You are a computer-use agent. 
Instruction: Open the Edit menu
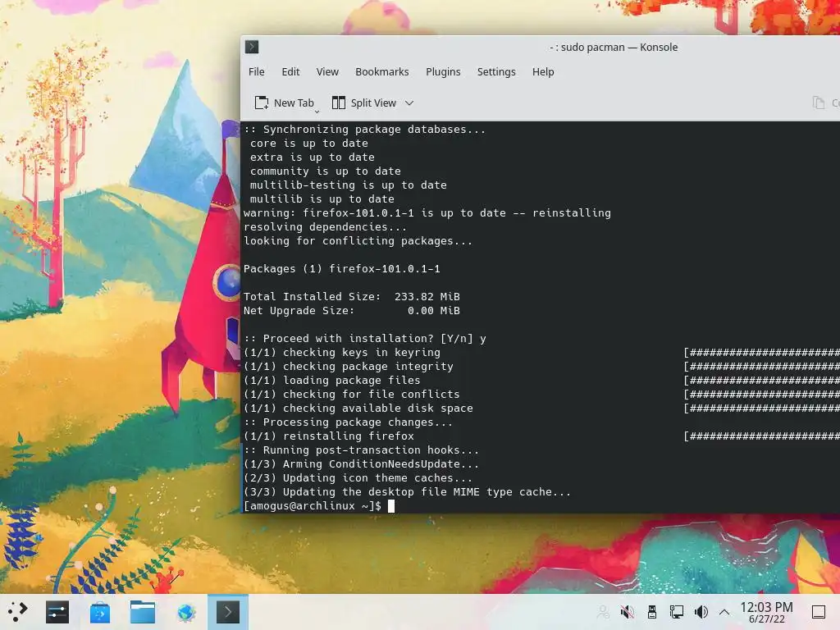coord(290,72)
